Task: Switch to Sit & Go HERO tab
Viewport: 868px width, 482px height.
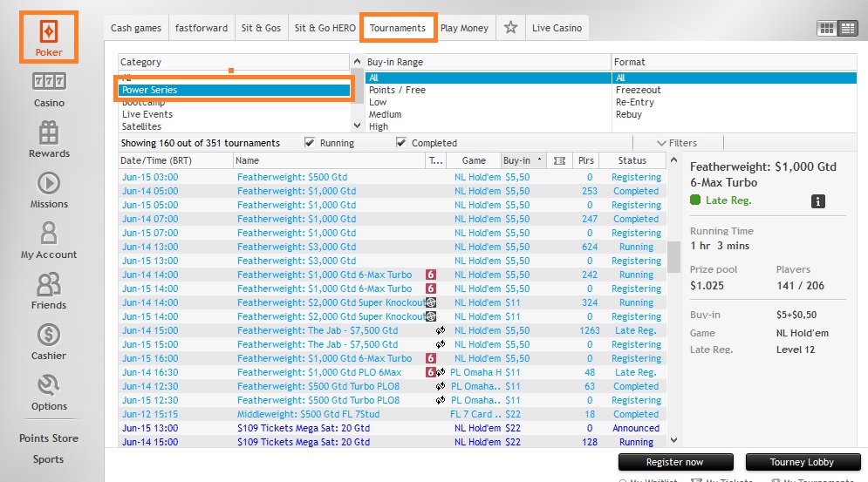Action: (325, 28)
